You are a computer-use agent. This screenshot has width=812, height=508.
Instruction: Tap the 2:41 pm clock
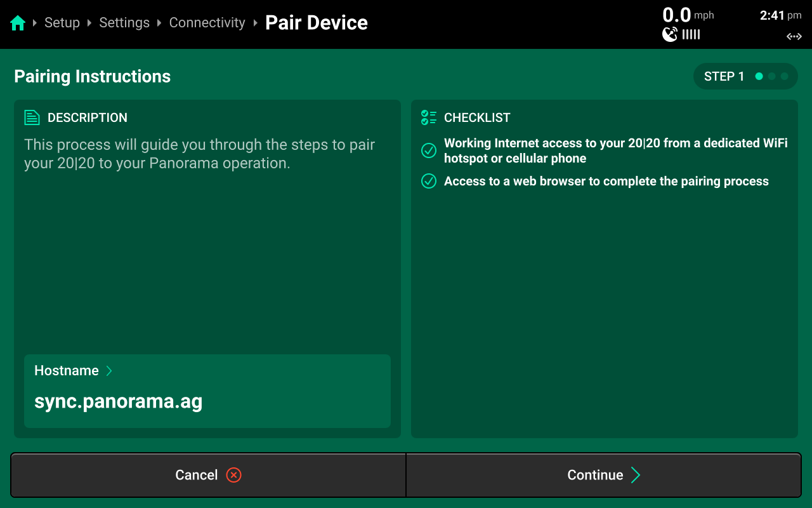click(x=781, y=16)
